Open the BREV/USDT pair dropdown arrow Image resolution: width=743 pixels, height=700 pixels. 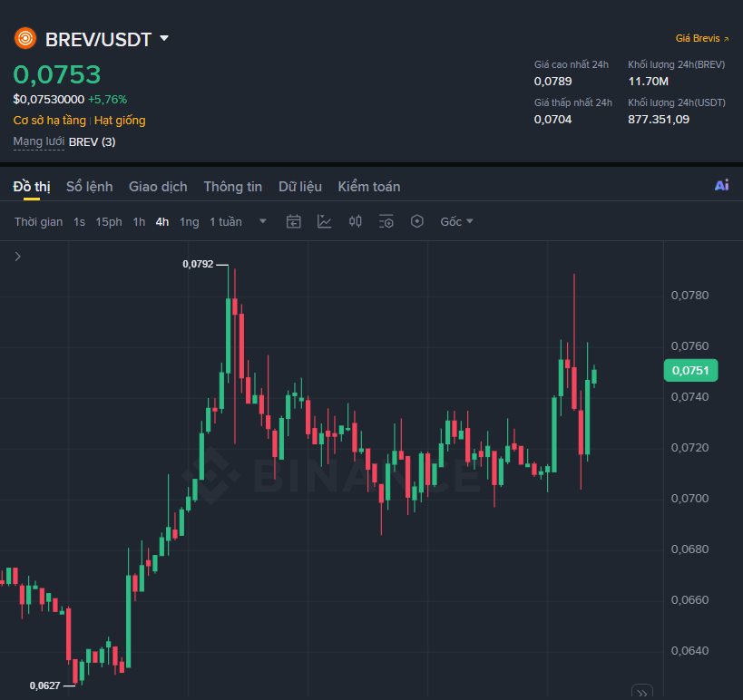pyautogui.click(x=164, y=38)
